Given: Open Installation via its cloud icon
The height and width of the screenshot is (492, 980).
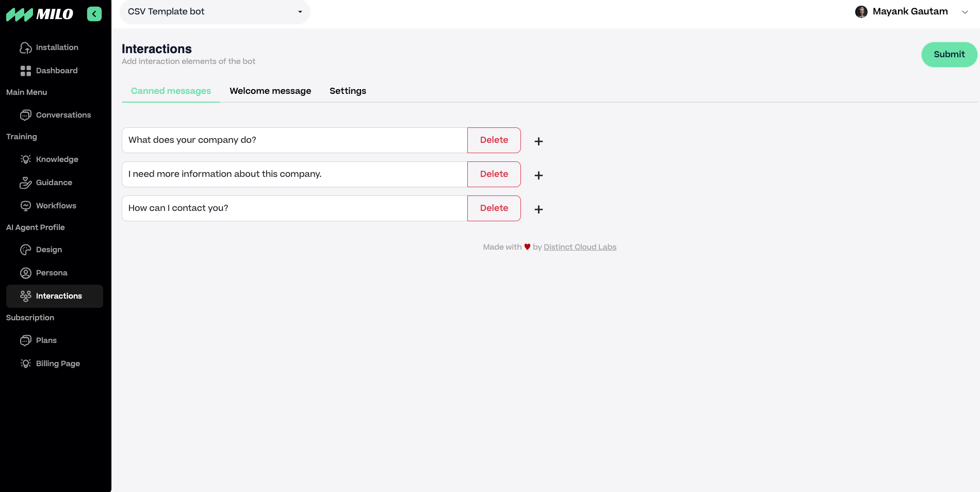Looking at the screenshot, I should (26, 48).
